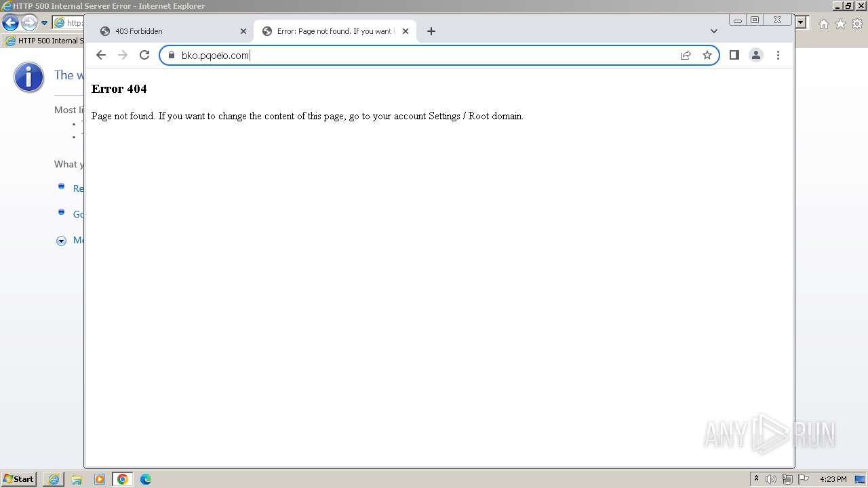This screenshot has height=488, width=868.
Task: Click Chrome's forward navigation arrow
Action: 123,55
